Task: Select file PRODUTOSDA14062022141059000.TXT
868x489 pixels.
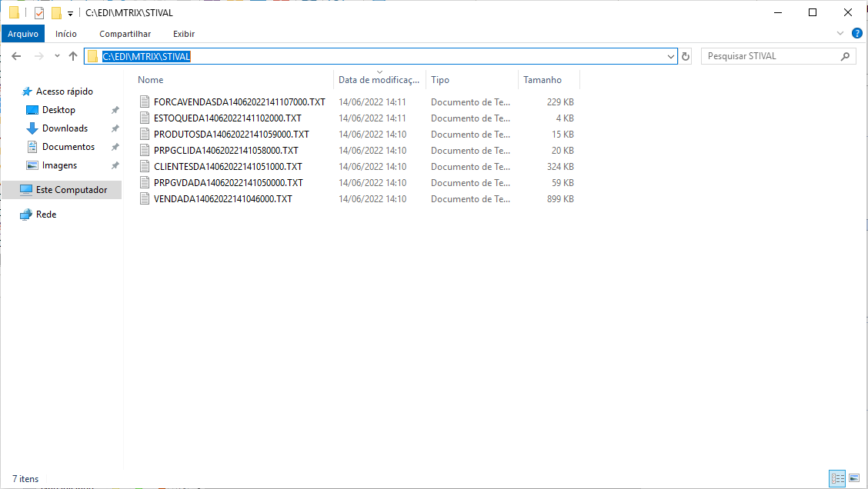Action: pyautogui.click(x=232, y=135)
